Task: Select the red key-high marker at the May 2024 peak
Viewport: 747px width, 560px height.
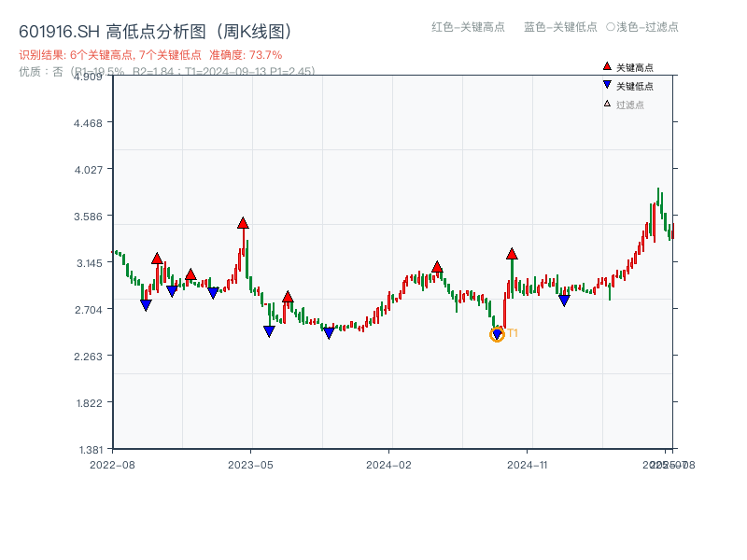Action: click(437, 267)
